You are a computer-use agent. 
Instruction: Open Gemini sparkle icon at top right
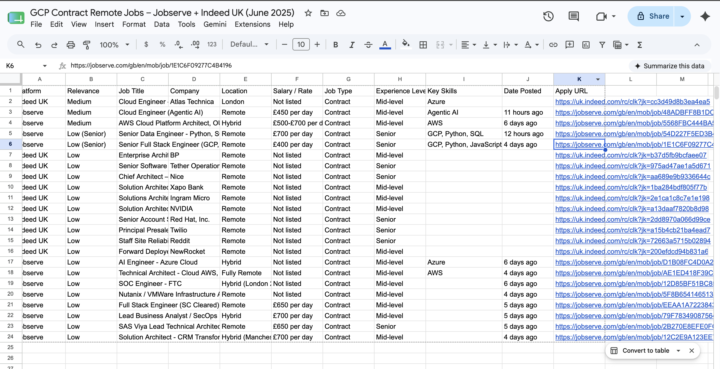pos(705,17)
